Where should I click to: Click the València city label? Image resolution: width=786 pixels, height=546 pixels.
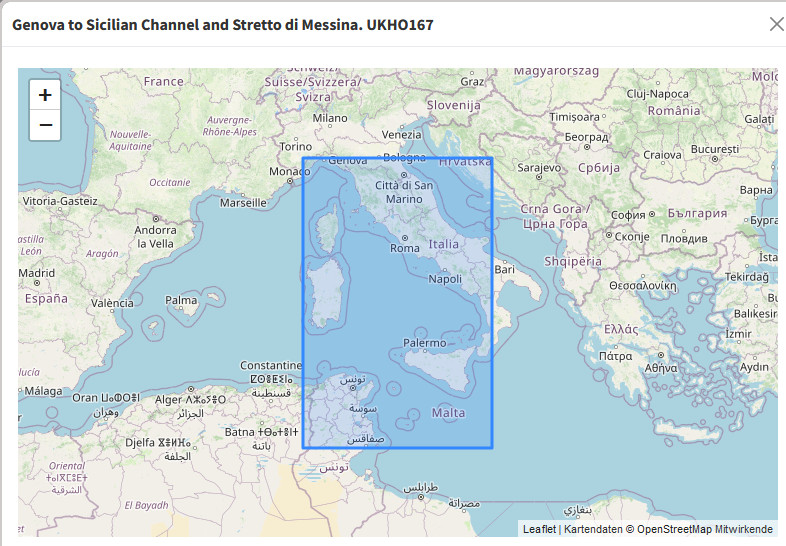tap(112, 303)
